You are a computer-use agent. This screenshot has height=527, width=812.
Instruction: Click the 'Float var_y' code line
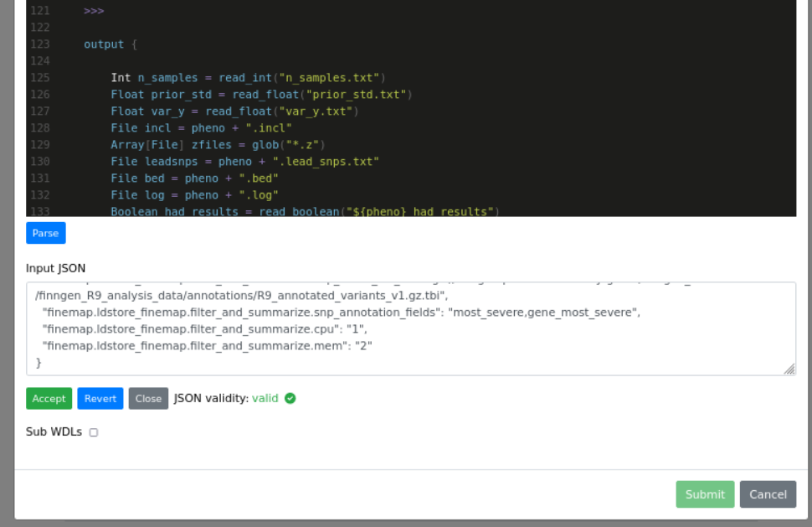point(234,111)
